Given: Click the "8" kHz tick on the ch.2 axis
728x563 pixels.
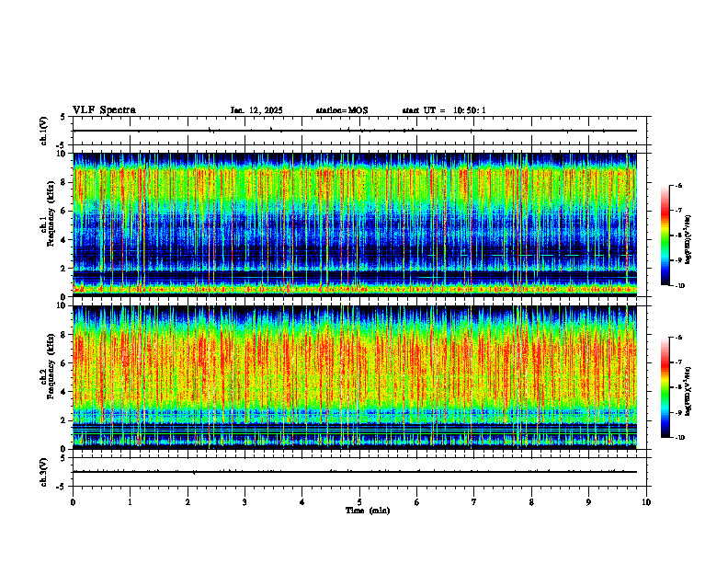Looking at the screenshot, I should pyautogui.click(x=64, y=335).
